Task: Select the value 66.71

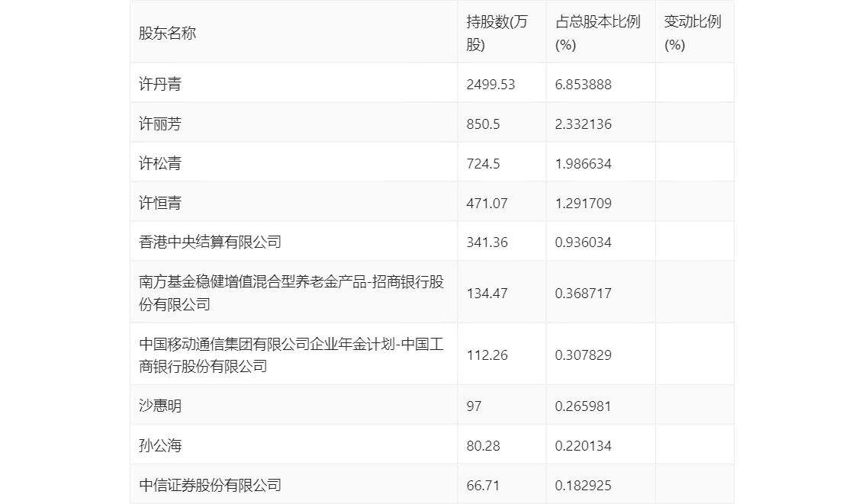Action: 483,486
